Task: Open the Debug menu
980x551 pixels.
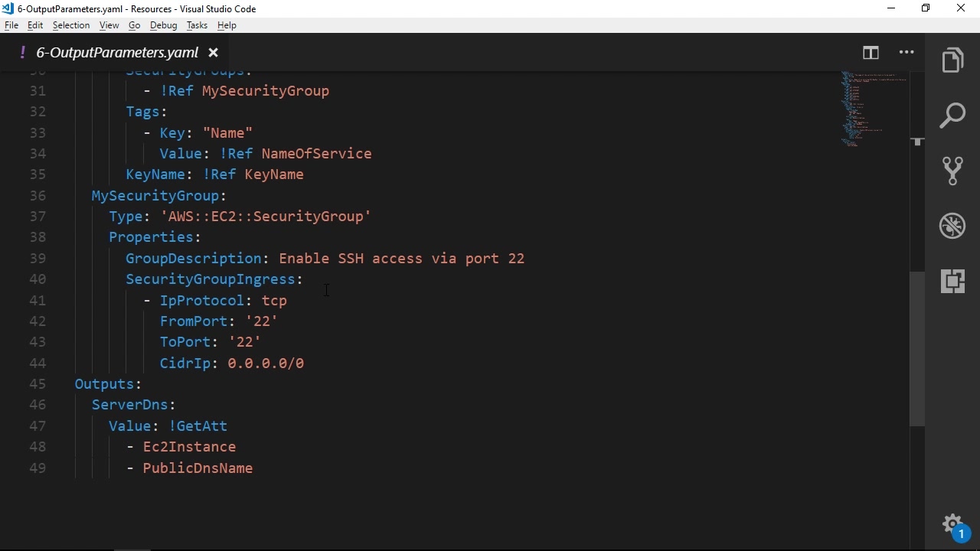Action: pyautogui.click(x=163, y=25)
